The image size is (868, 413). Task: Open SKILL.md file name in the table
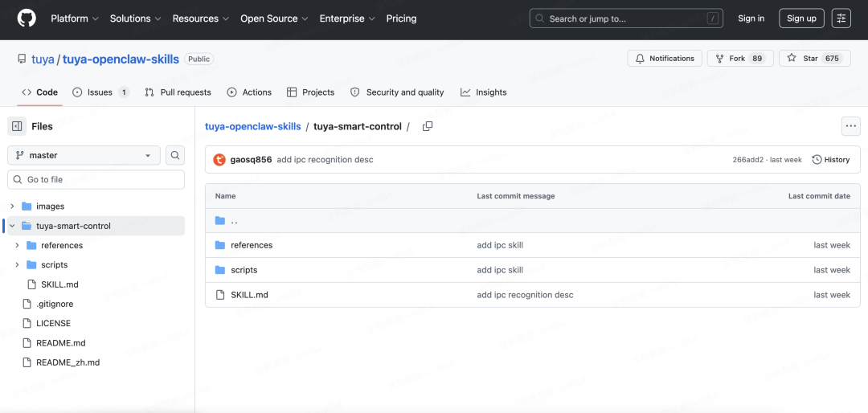click(249, 295)
